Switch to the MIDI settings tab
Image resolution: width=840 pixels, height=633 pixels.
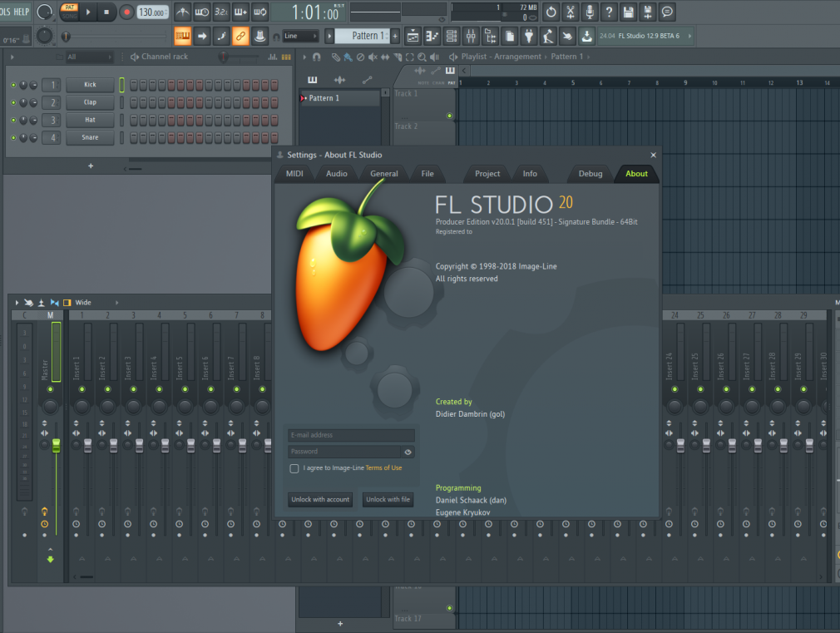pos(294,174)
